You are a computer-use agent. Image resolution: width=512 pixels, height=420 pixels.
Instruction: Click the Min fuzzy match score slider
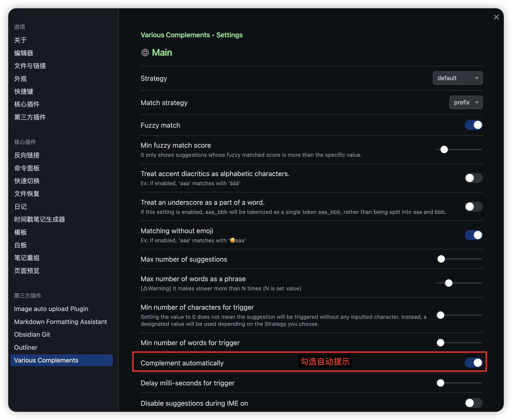pos(444,149)
